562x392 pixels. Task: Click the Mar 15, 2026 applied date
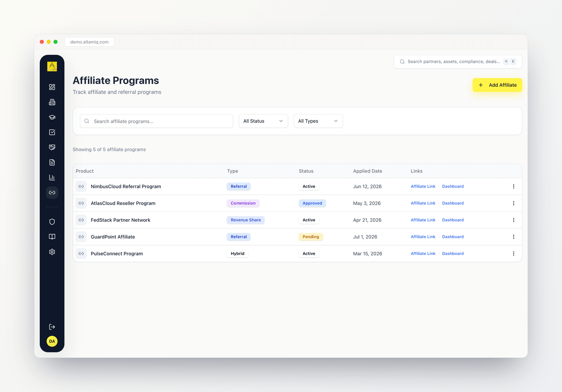pos(367,254)
